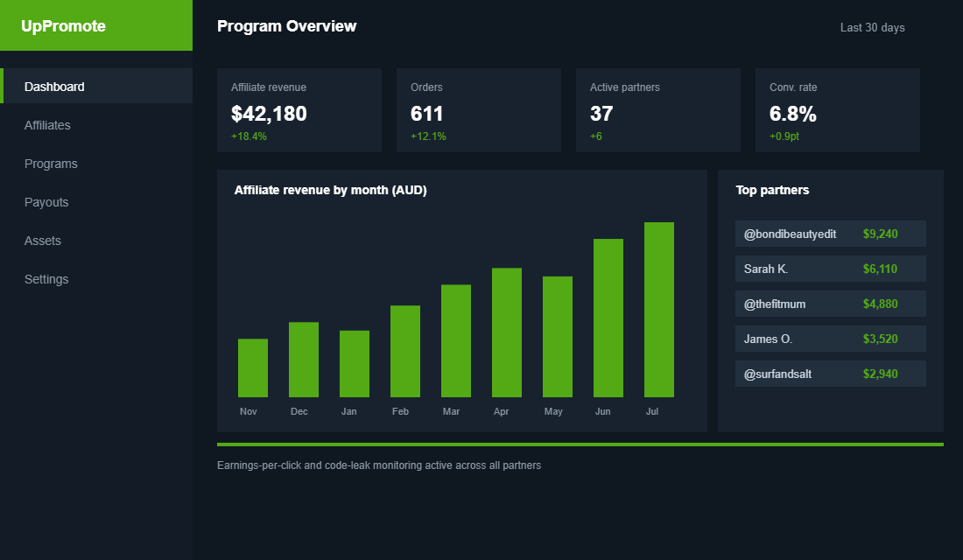Click the +0.9pt conversion change value
Viewport: 963px width, 560px height.
(x=784, y=136)
